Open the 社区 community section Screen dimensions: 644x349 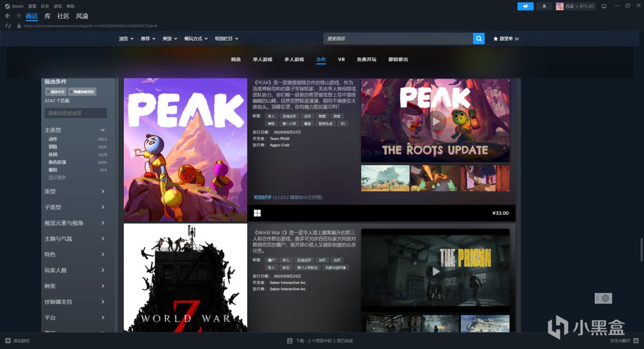pyautogui.click(x=63, y=16)
